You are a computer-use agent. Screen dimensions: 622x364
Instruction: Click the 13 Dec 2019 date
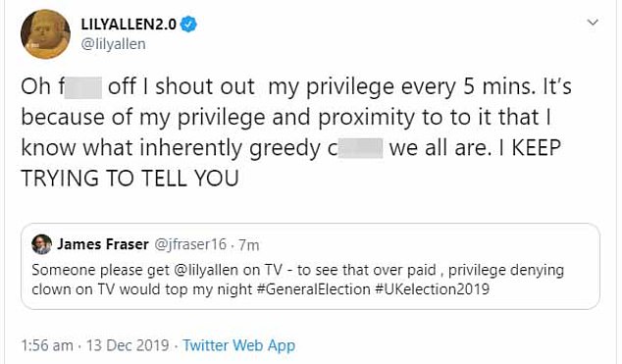[128, 345]
